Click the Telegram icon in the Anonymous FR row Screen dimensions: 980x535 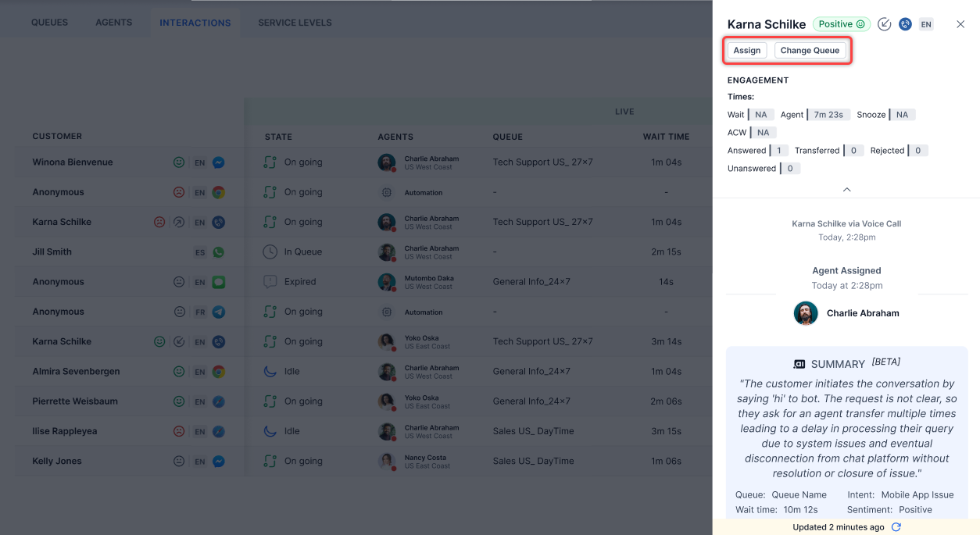219,312
